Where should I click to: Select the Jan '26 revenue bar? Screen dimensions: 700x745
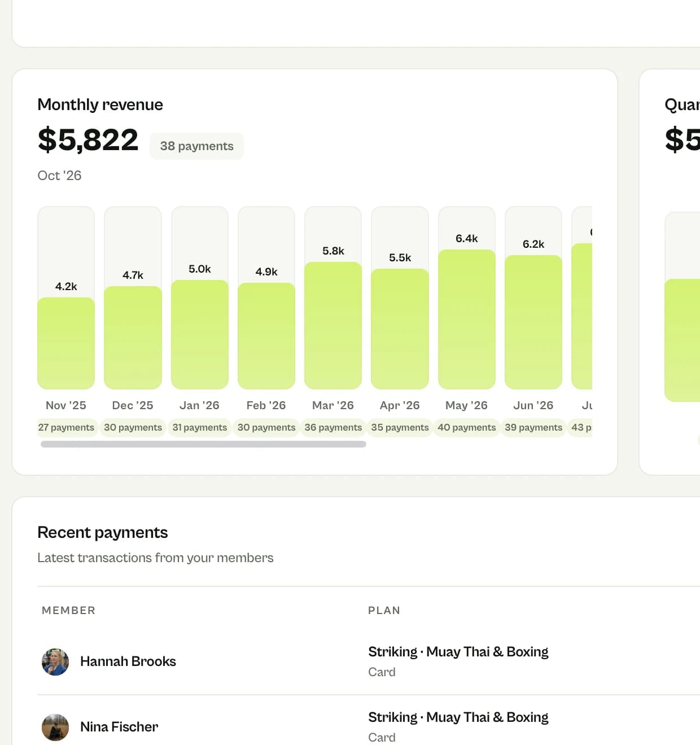(x=200, y=335)
